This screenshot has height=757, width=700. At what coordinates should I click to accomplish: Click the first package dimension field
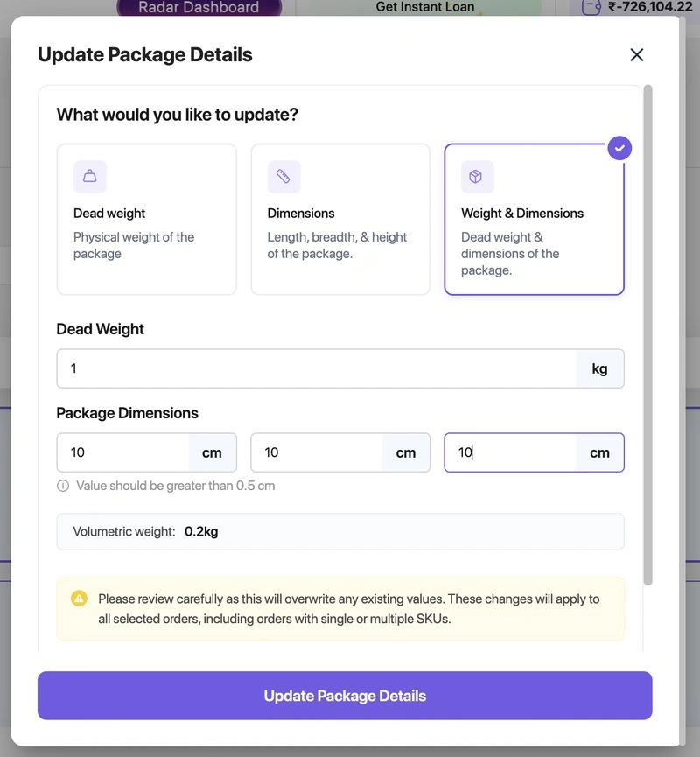(123, 452)
